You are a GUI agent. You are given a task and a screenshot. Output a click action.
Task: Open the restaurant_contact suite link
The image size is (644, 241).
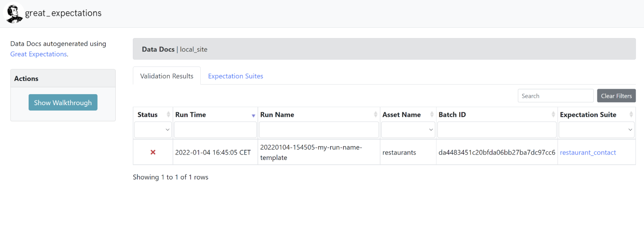pos(588,153)
